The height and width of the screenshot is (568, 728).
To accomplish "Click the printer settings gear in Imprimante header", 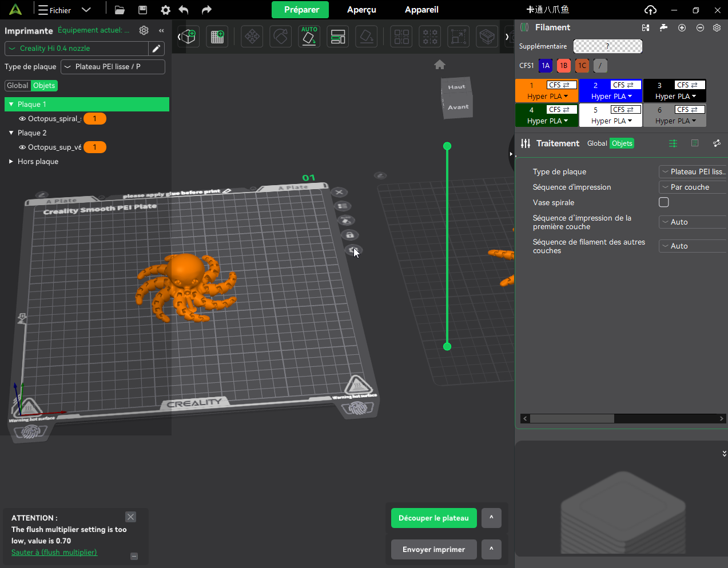I will [144, 30].
